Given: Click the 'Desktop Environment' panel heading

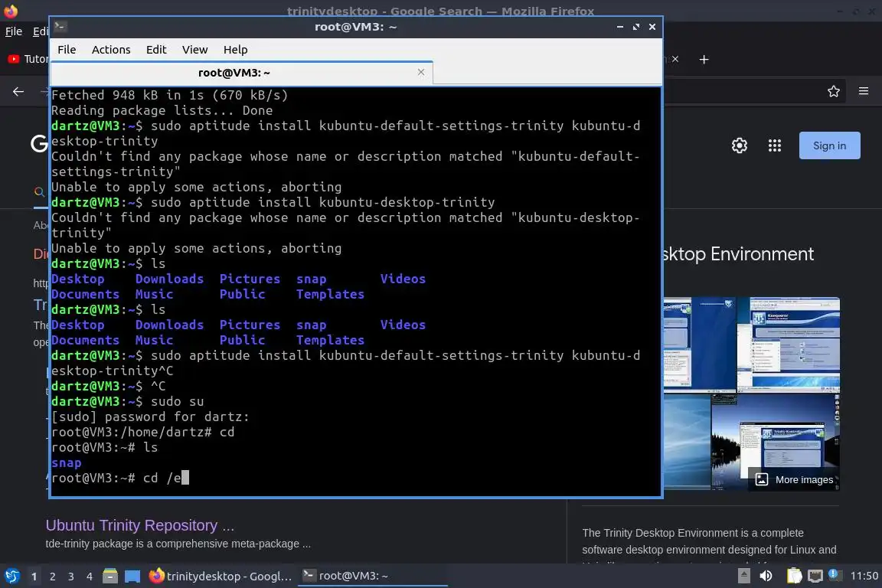Looking at the screenshot, I should 738,253.
